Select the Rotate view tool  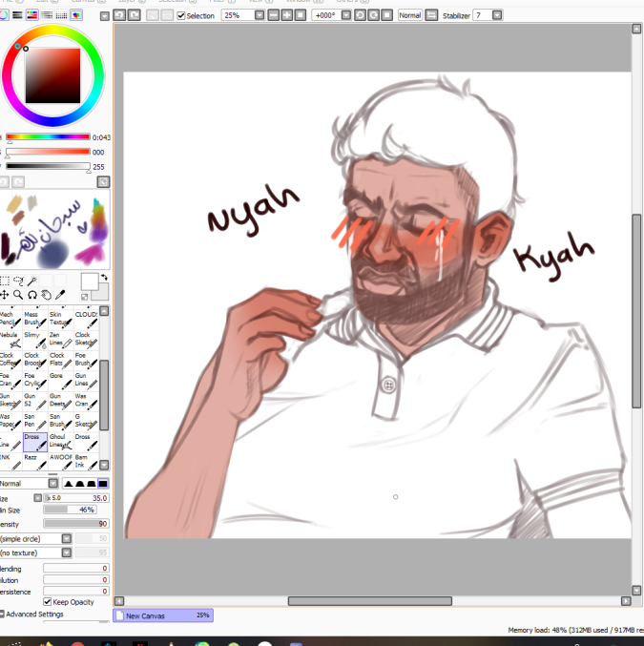[32, 295]
